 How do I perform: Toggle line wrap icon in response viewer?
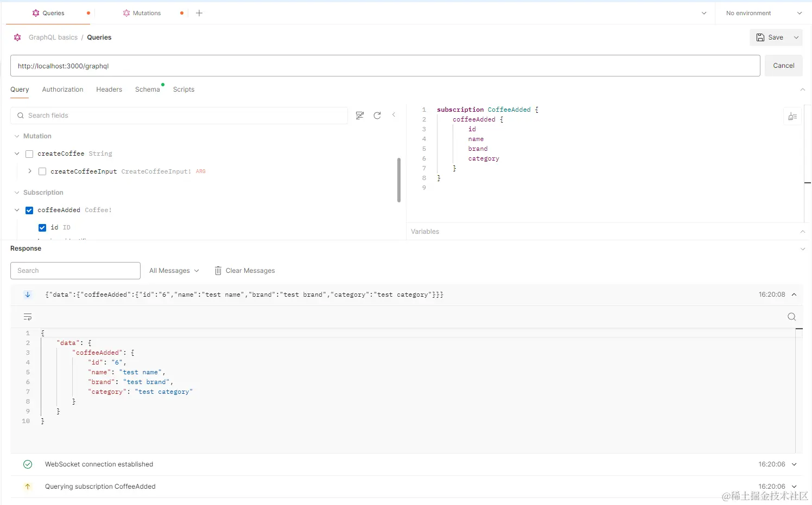pos(28,317)
